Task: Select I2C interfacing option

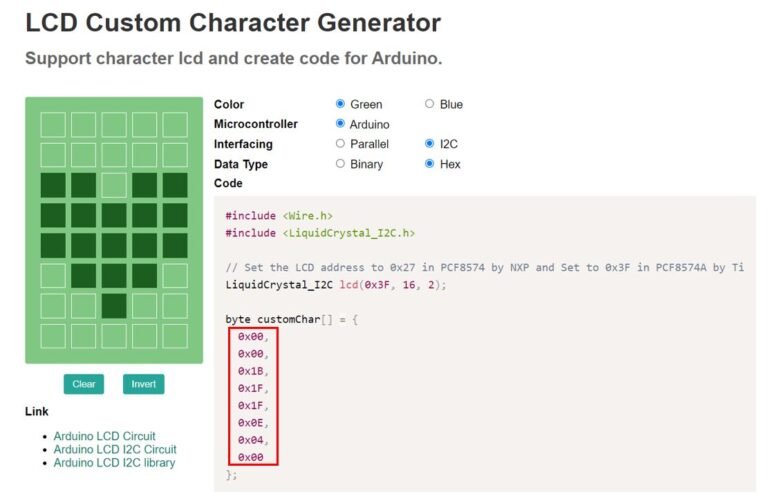Action: point(430,144)
